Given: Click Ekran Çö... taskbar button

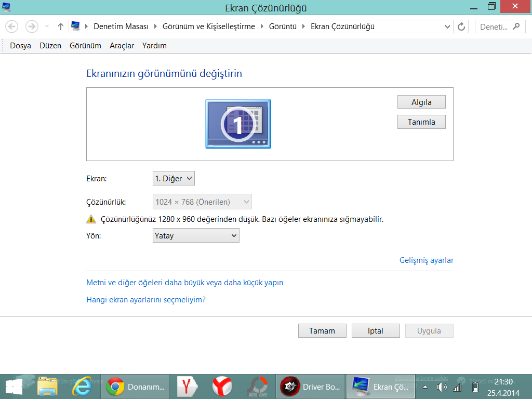Looking at the screenshot, I should [381, 387].
